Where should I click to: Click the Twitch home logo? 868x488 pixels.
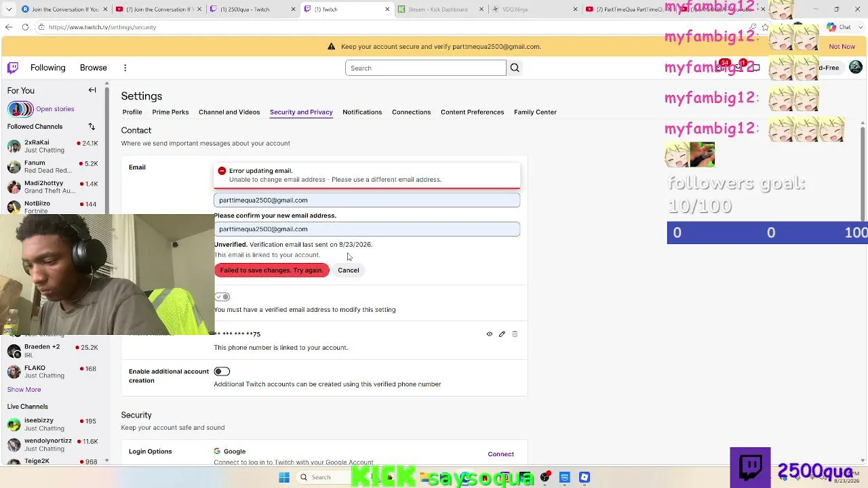pos(13,68)
